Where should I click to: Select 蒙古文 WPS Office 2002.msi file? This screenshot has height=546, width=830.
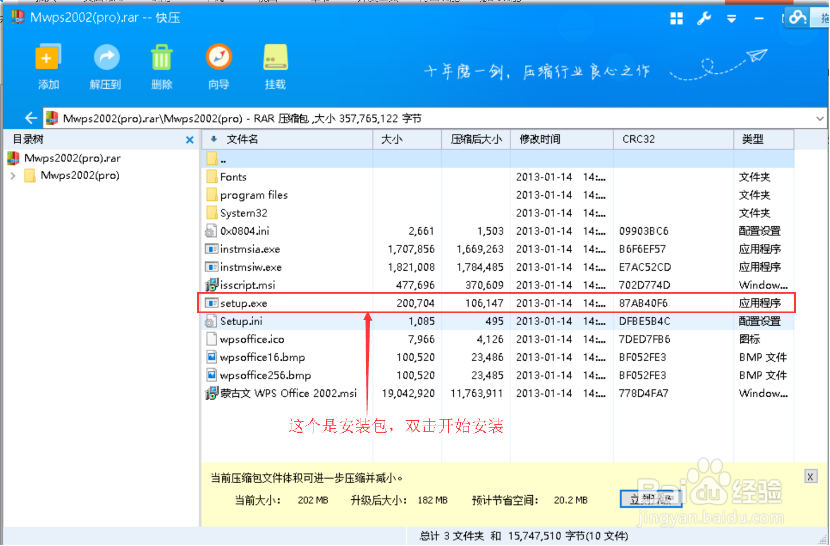click(498, 393)
